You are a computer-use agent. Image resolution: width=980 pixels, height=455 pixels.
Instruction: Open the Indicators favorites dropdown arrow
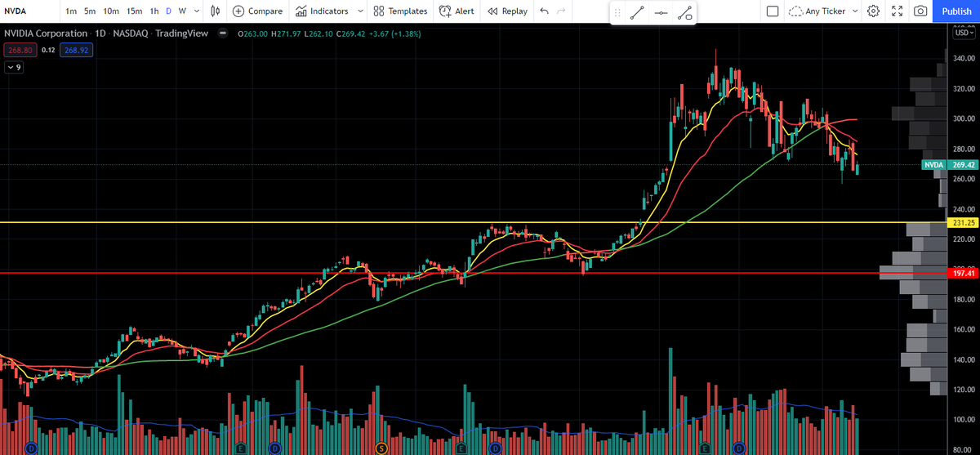(x=360, y=11)
